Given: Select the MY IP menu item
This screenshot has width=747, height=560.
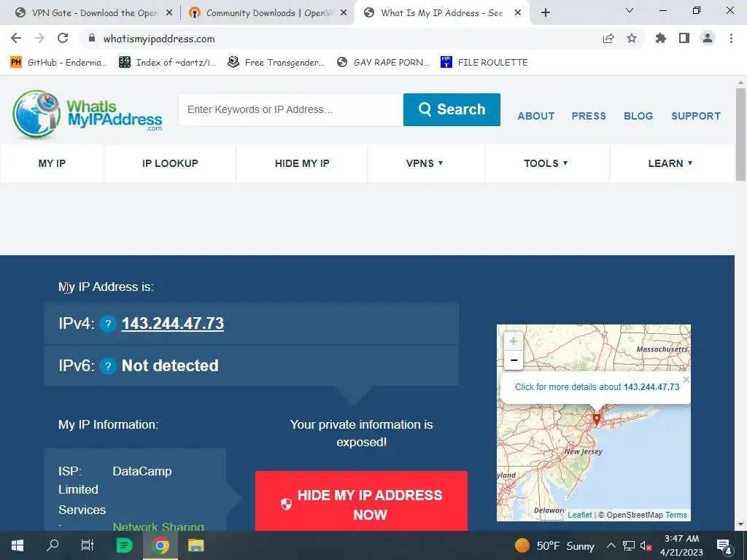Looking at the screenshot, I should pyautogui.click(x=52, y=163).
